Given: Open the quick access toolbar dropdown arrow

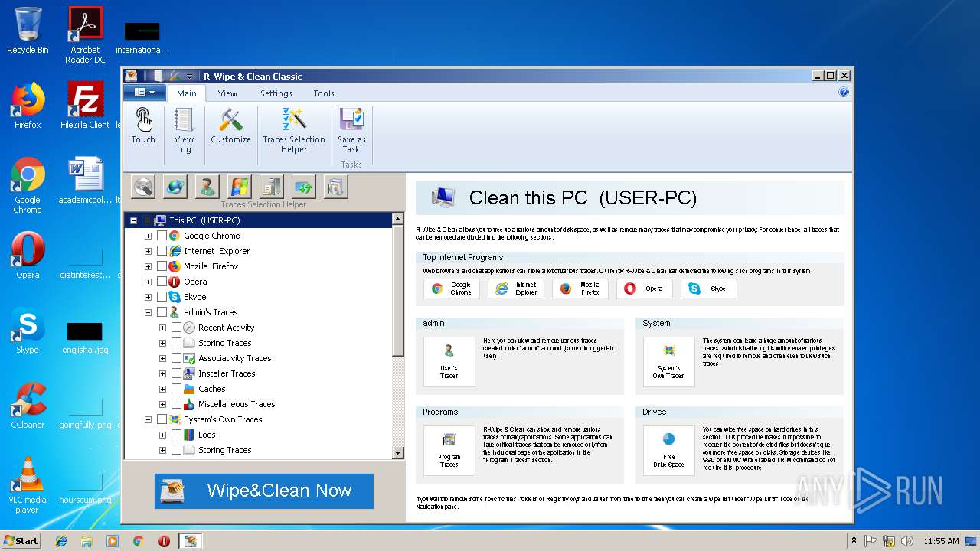Looking at the screenshot, I should (190, 76).
